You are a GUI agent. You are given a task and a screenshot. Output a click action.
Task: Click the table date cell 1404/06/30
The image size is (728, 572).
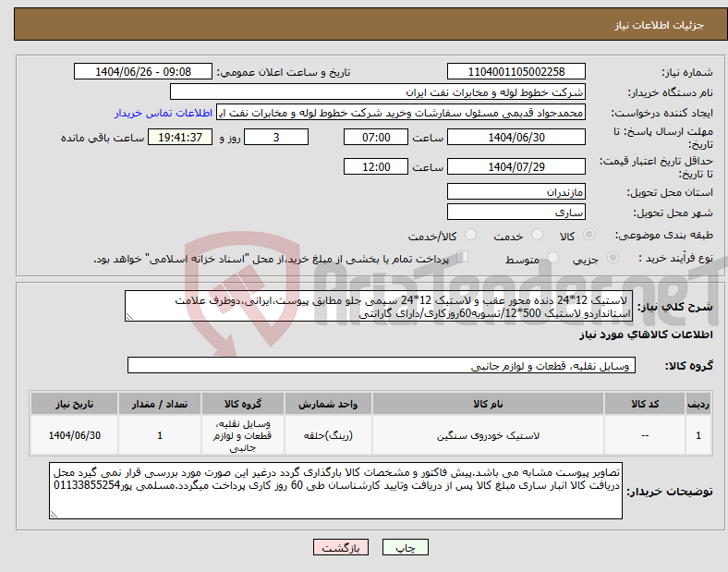74,435
